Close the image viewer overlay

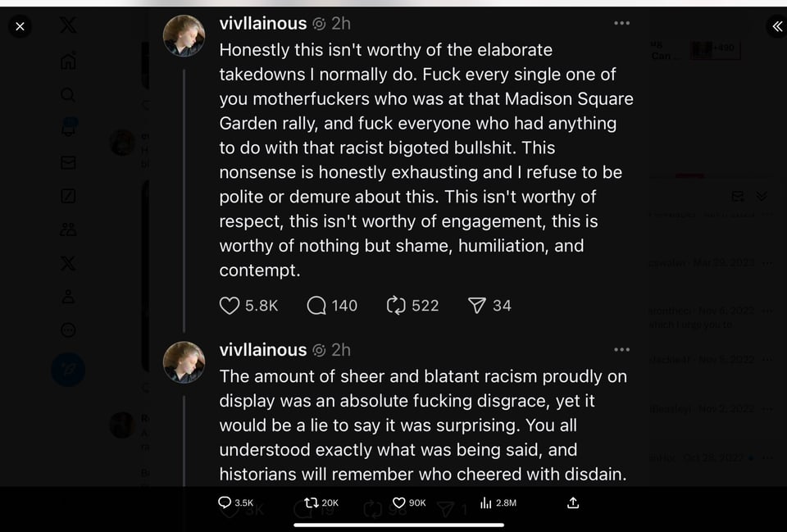(20, 26)
